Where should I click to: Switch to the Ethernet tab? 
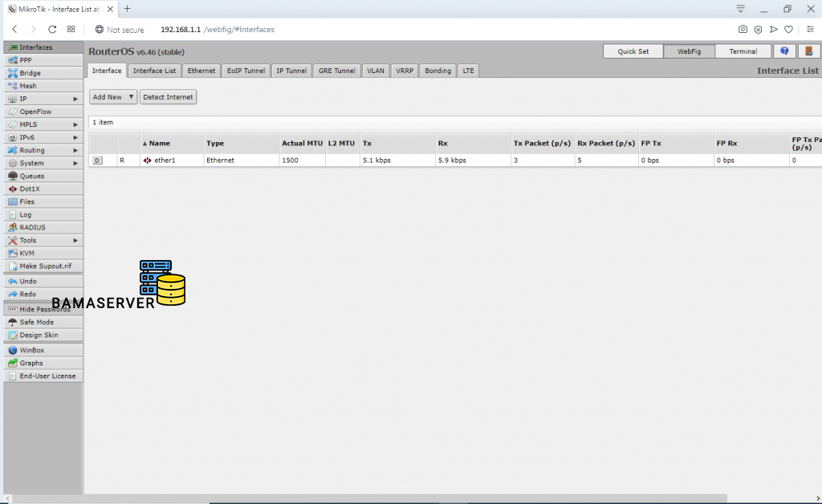(201, 71)
